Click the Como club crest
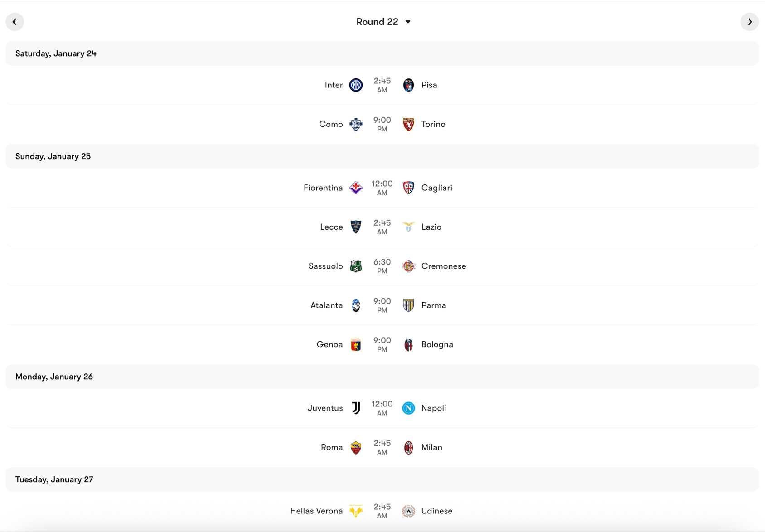The height and width of the screenshot is (532, 765). click(356, 124)
